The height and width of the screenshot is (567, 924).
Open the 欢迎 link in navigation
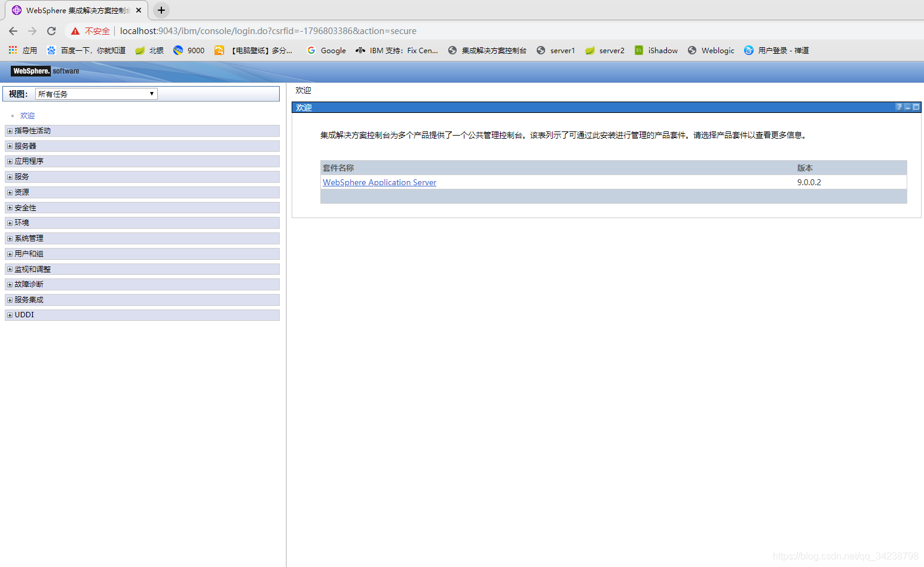(x=27, y=116)
